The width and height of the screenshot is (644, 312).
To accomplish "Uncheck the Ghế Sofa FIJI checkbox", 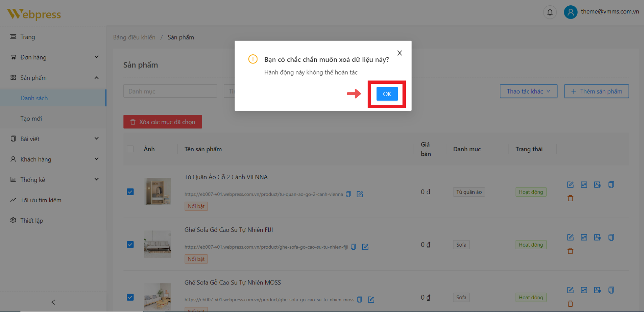I will [x=130, y=245].
